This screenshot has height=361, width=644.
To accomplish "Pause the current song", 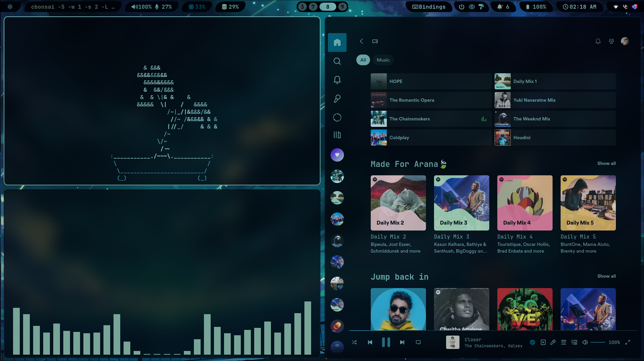I will pyautogui.click(x=386, y=342).
